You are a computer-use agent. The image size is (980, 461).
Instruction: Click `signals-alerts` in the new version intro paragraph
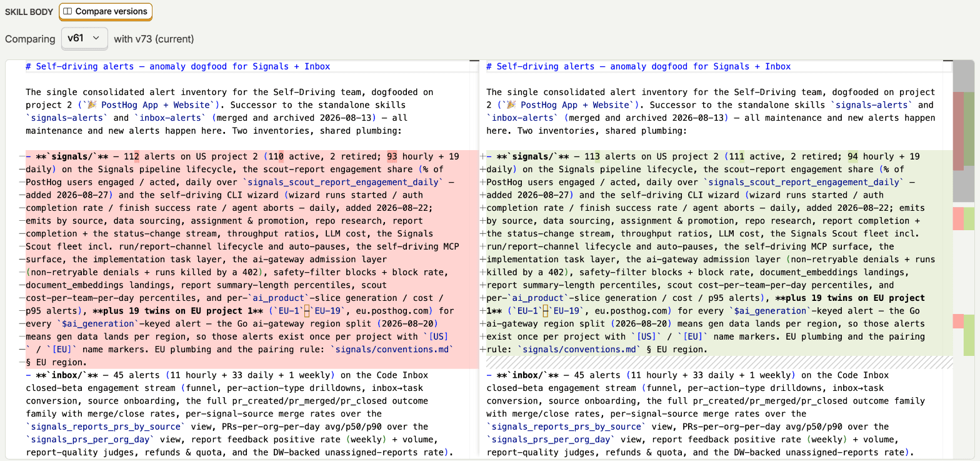(x=872, y=105)
